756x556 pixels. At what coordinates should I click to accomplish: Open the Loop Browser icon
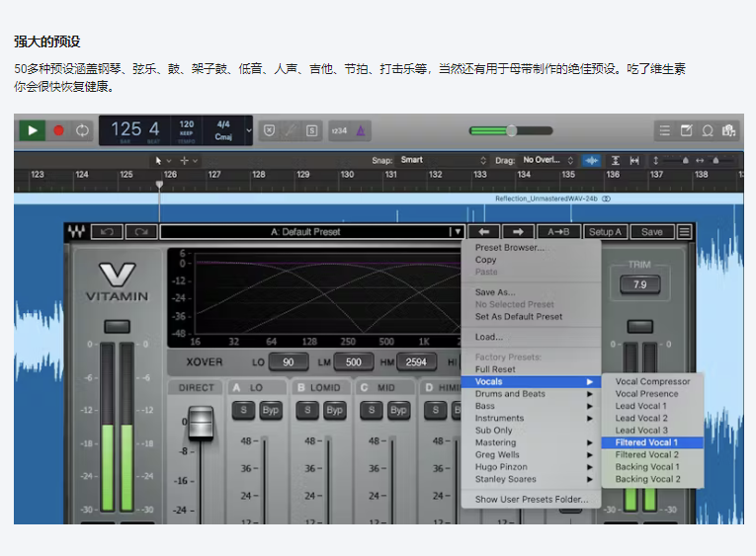(x=708, y=130)
